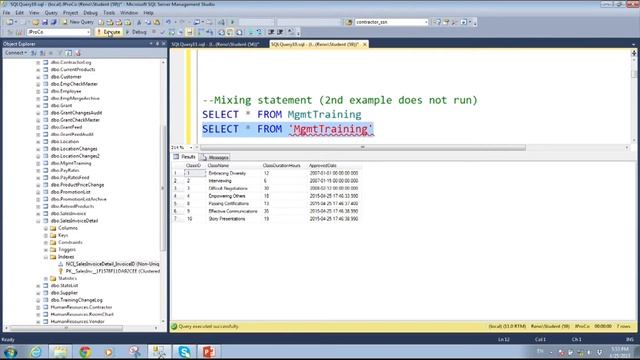Screen dimensions: 640x360
Task: Click the Save toolbar icon
Action: coord(45,22)
